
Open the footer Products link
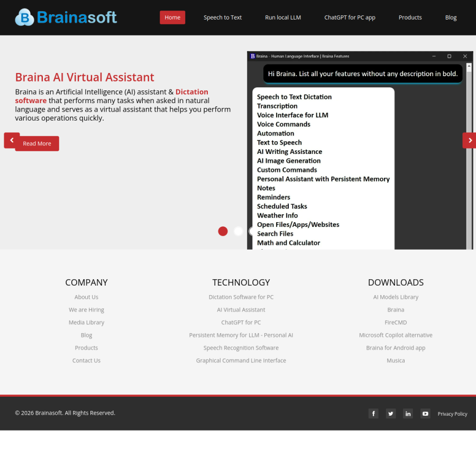click(x=87, y=347)
